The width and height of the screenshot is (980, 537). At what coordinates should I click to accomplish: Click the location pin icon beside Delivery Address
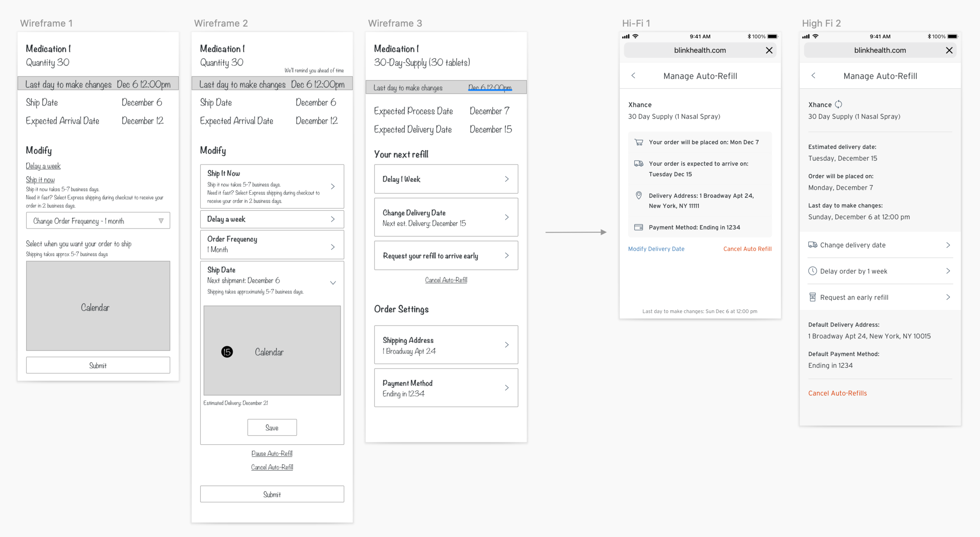(x=639, y=195)
